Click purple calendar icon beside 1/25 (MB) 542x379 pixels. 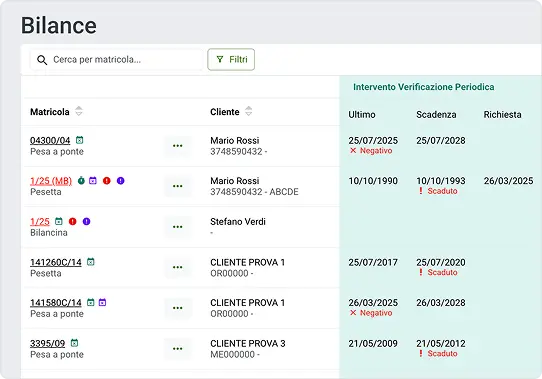(93, 180)
